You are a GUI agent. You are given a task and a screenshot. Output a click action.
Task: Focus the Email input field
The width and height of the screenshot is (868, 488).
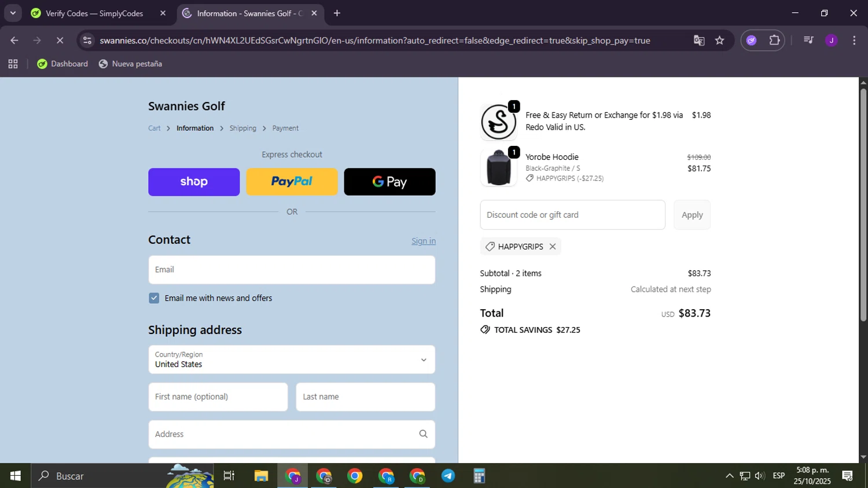pos(292,270)
